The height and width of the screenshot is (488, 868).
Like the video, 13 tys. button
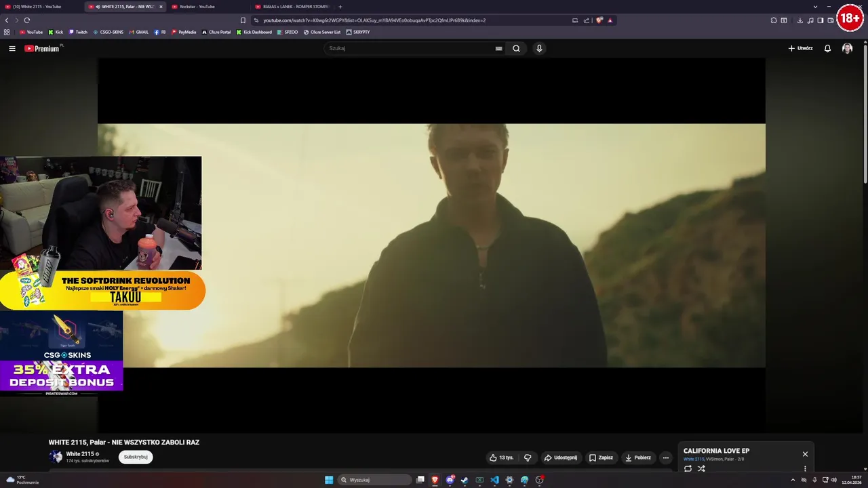tap(502, 457)
